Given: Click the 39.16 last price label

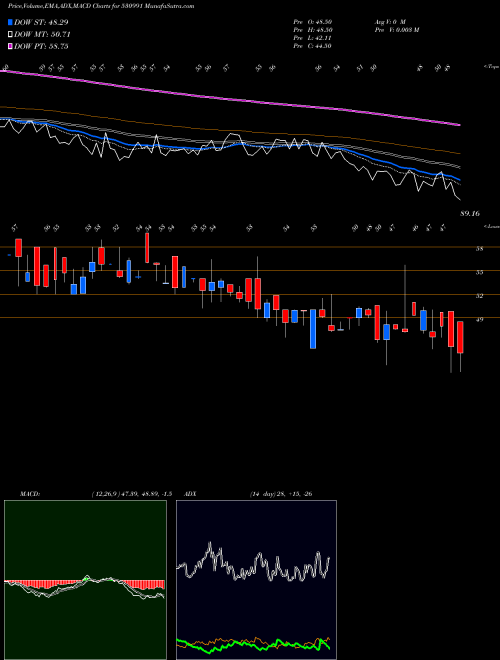Looking at the screenshot, I should (470, 214).
